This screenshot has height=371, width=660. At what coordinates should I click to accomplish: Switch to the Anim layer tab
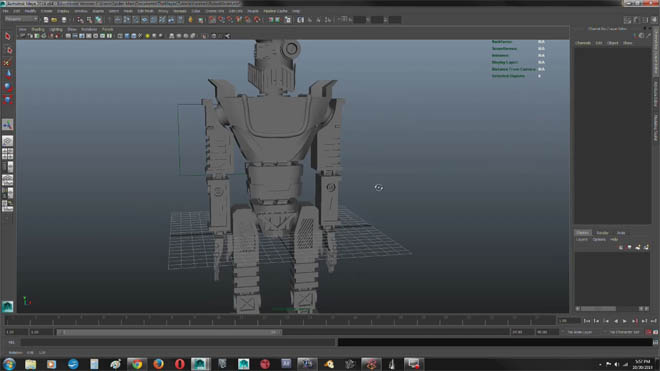point(621,232)
